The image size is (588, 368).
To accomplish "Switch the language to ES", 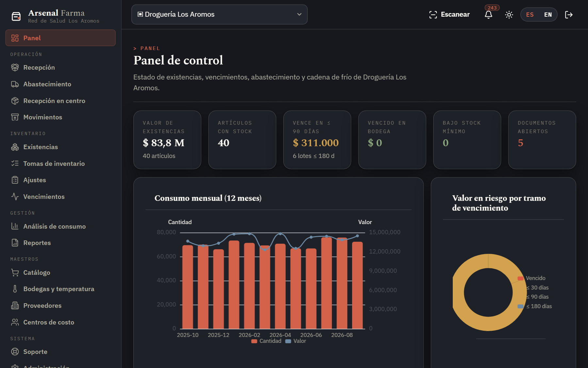I will point(530,15).
